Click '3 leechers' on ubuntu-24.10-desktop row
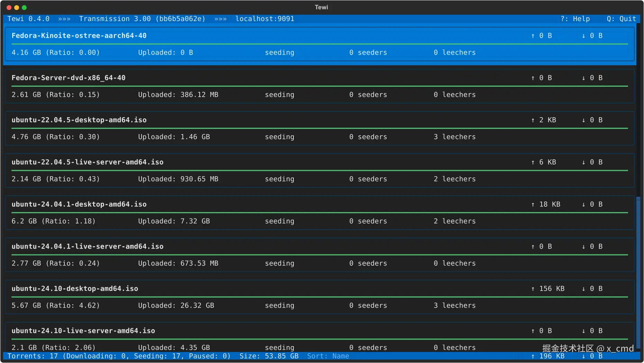Viewport: 644px width, 363px height. pyautogui.click(x=455, y=306)
